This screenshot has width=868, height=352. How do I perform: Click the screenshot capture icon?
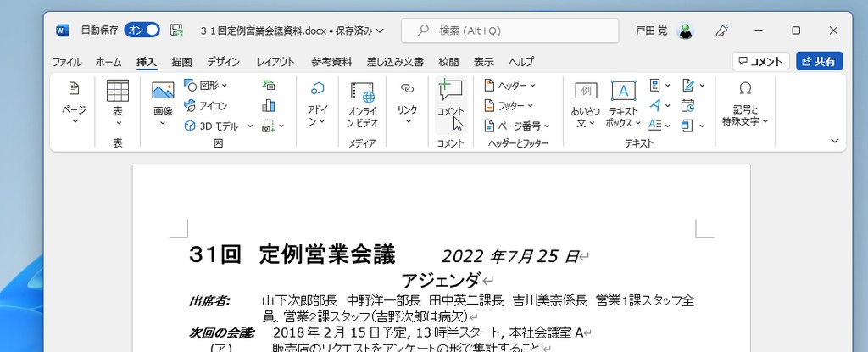pos(268,126)
